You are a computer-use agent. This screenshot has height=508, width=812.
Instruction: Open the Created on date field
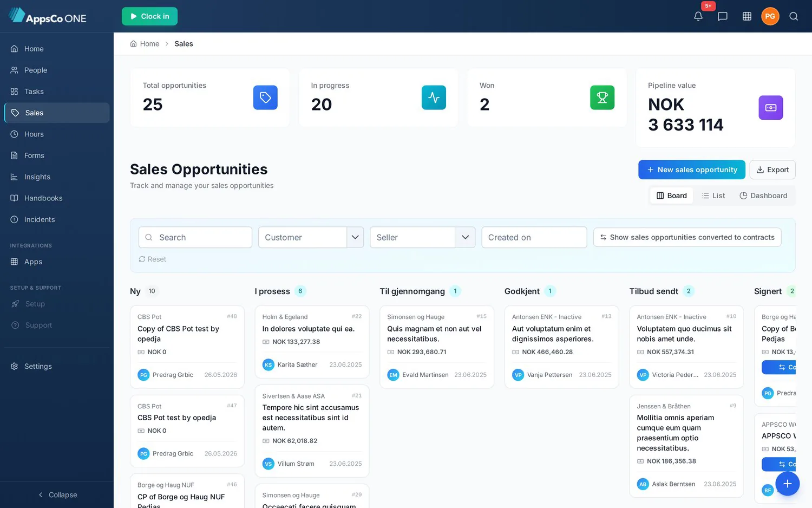[534, 237]
